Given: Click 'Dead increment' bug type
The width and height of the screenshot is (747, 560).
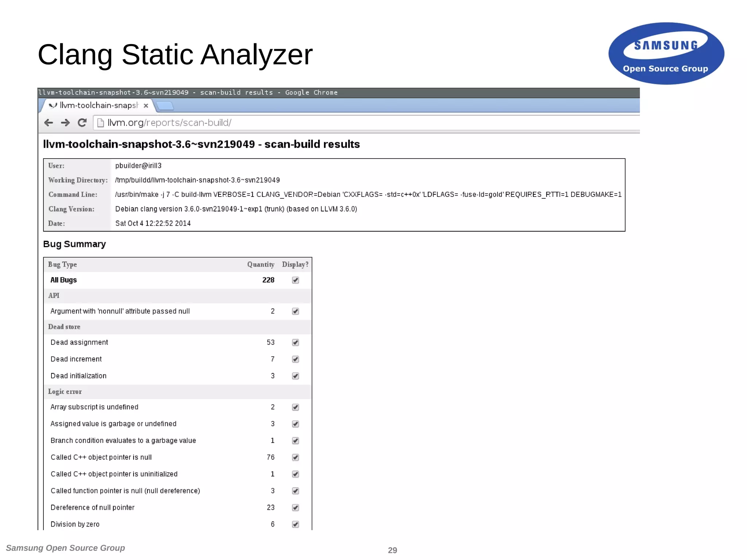Looking at the screenshot, I should click(76, 359).
